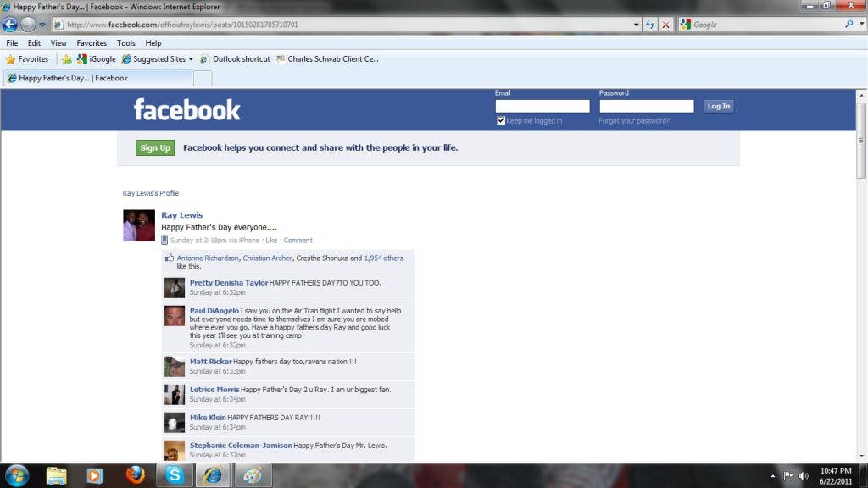Screen dimensions: 868x488
Task: Open the Help menu
Action: tap(153, 42)
